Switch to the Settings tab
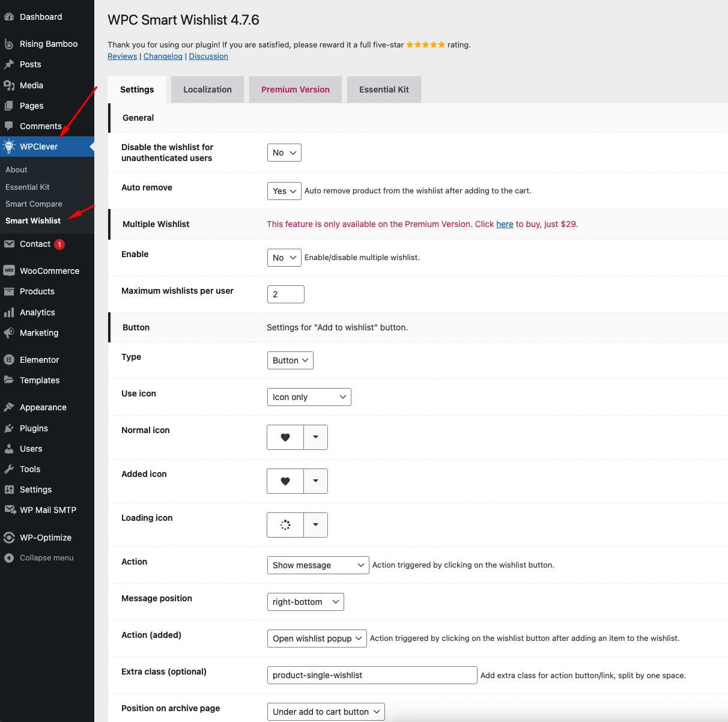The width and height of the screenshot is (728, 722). point(137,89)
